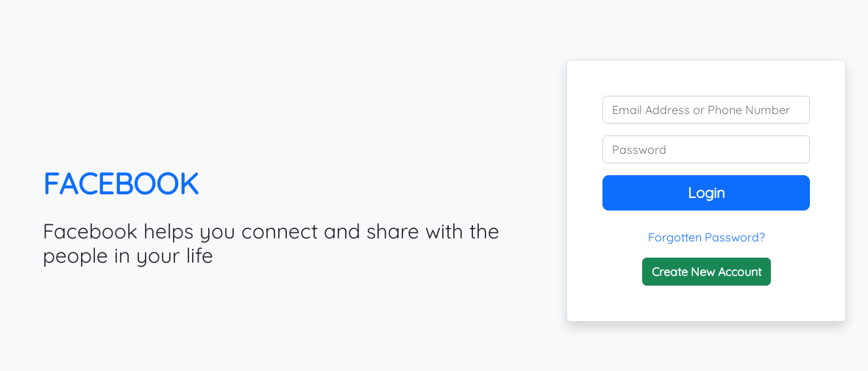
Task: Click the field below the email input
Action: pyautogui.click(x=705, y=149)
